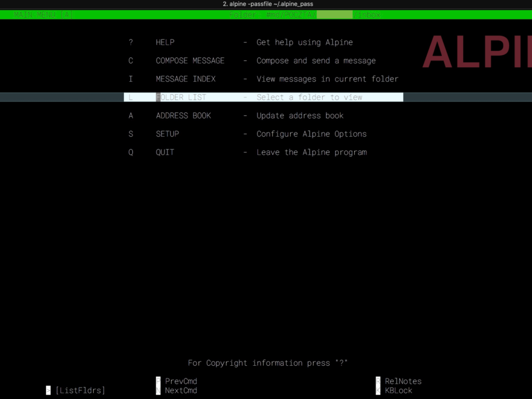Click 'Get help using Alpine' description
The image size is (532, 399).
point(304,42)
